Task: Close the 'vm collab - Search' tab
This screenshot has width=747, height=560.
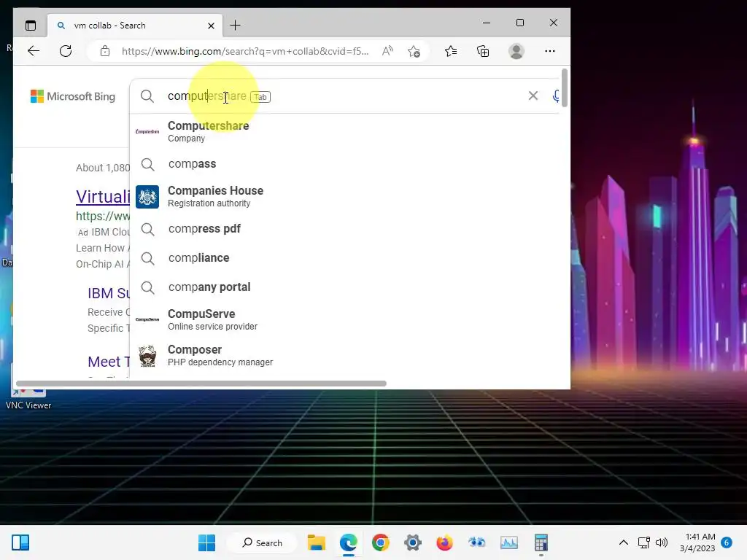Action: 211,26
